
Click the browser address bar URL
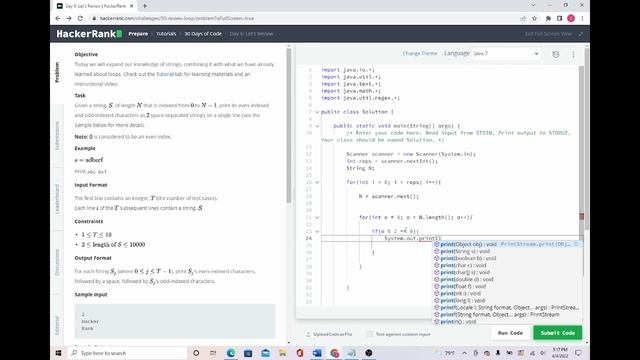pyautogui.click(x=176, y=18)
